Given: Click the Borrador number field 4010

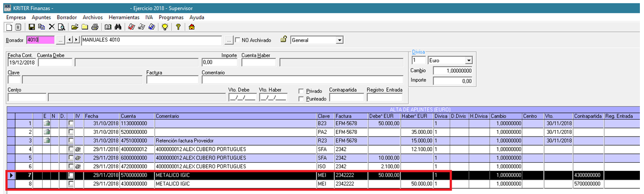Looking at the screenshot, I should tap(40, 40).
